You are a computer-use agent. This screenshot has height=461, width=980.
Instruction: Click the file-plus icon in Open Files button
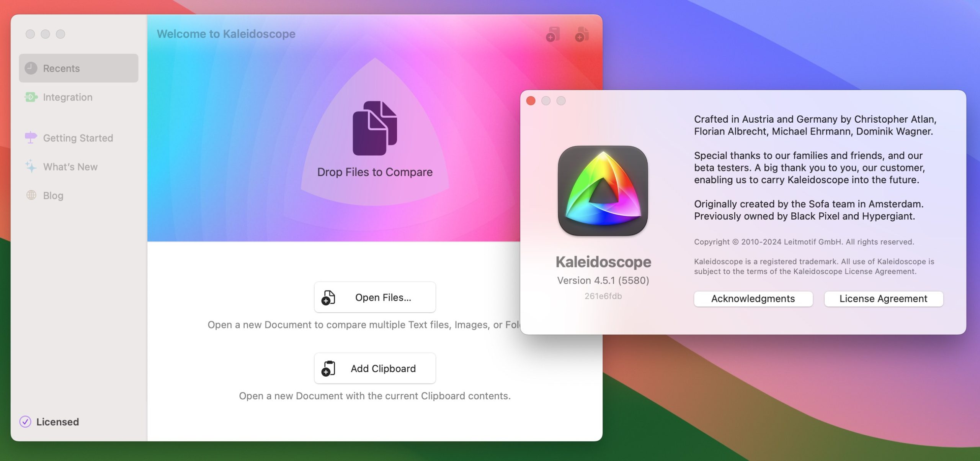coord(328,297)
